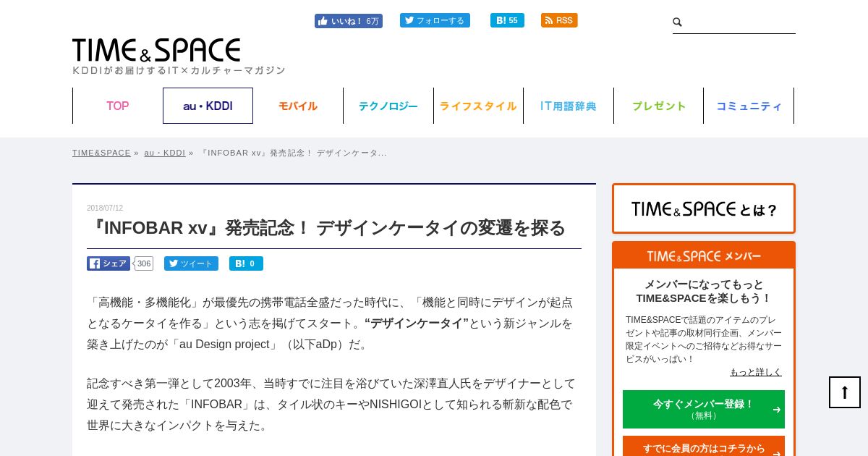The image size is (868, 456).
Task: Open the IT用語辞典 navigation tab
Action: (569, 106)
